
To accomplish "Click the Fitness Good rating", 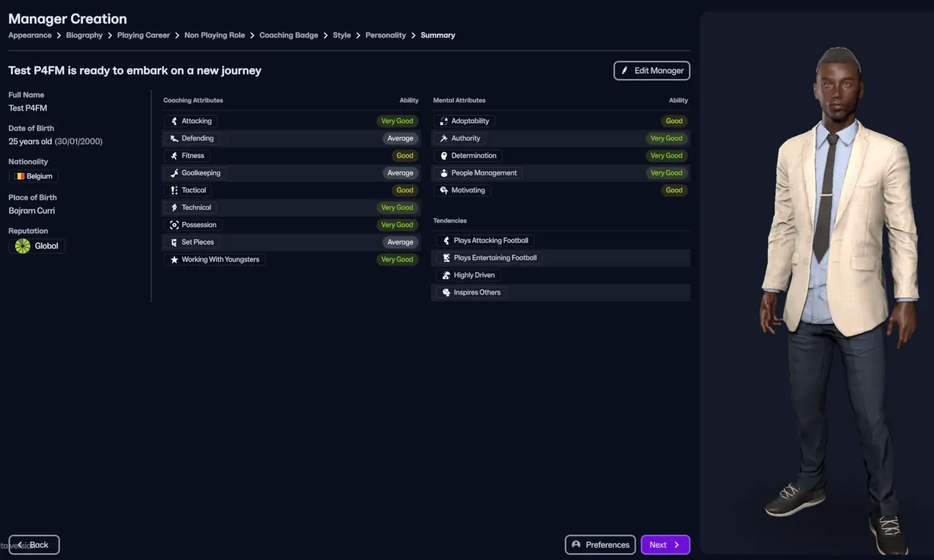I will 405,156.
